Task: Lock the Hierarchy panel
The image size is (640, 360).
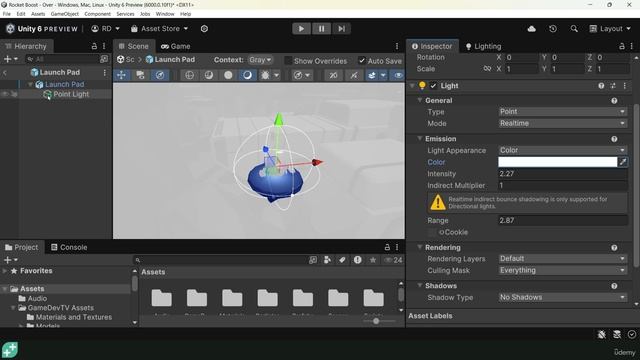Action: point(94,46)
